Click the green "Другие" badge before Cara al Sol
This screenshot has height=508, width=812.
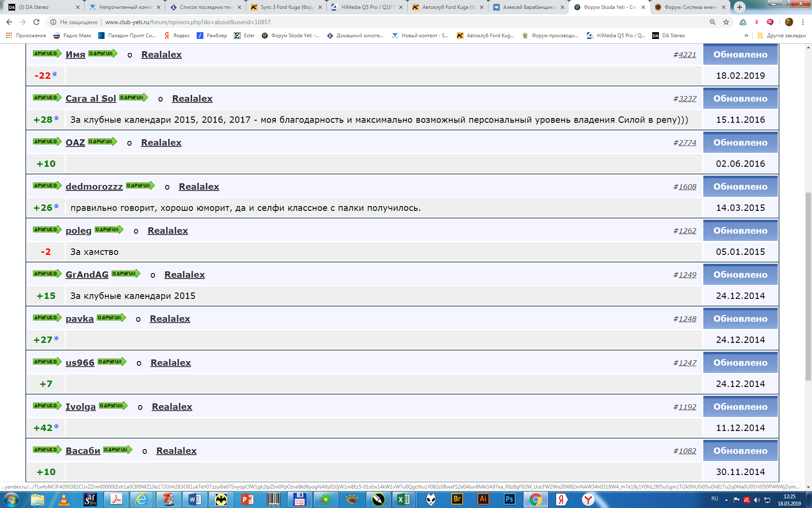coord(47,97)
